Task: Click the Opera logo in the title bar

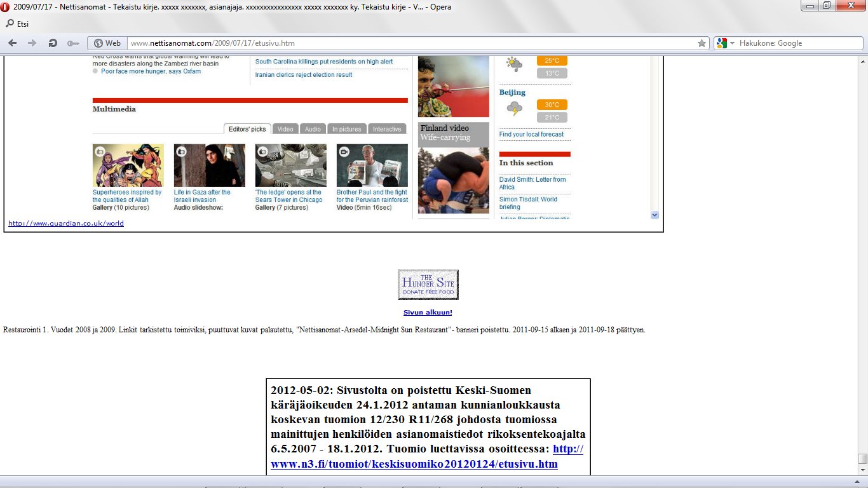Action: click(x=6, y=6)
